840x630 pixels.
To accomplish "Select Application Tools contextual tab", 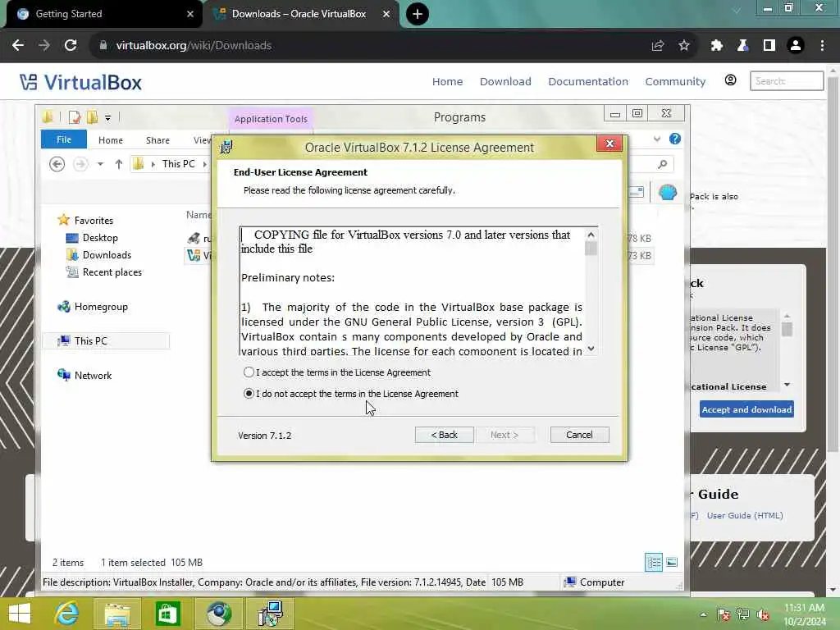I will pyautogui.click(x=271, y=119).
